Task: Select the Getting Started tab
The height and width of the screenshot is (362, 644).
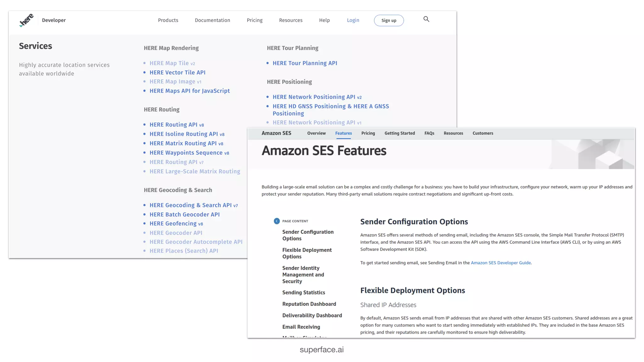Action: pyautogui.click(x=399, y=133)
